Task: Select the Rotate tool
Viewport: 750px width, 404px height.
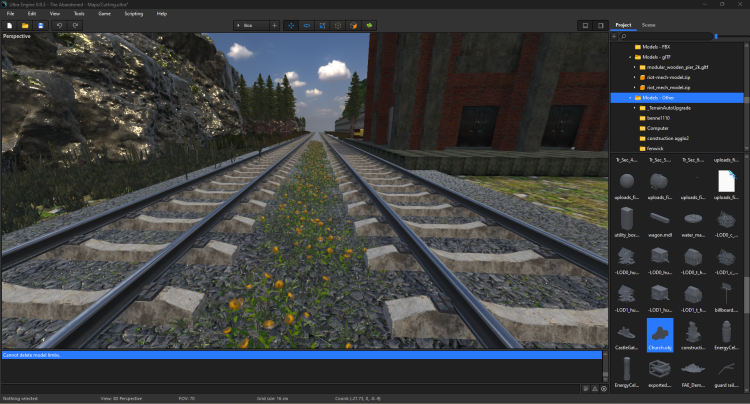Action: (307, 25)
